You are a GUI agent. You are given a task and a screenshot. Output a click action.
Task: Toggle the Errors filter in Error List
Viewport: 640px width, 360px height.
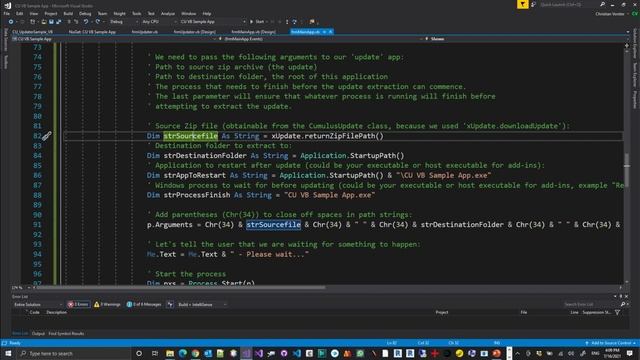point(78,304)
